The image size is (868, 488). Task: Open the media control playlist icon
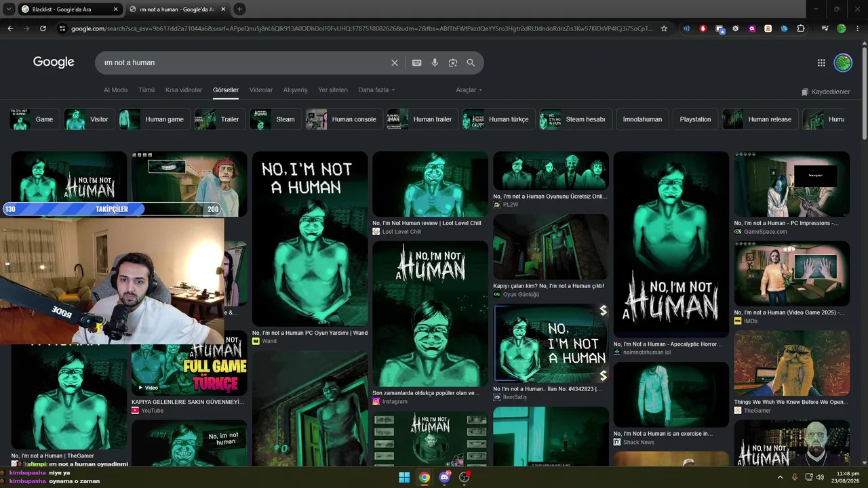pos(825,28)
